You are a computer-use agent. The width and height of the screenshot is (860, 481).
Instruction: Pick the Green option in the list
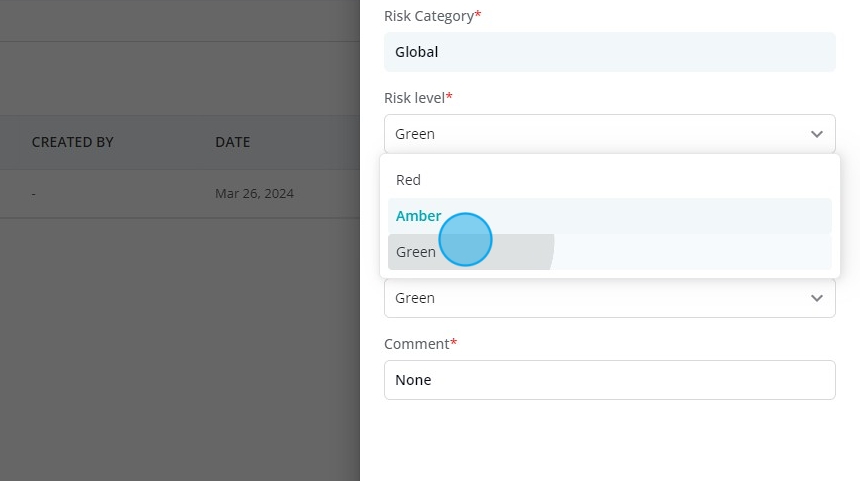click(609, 252)
